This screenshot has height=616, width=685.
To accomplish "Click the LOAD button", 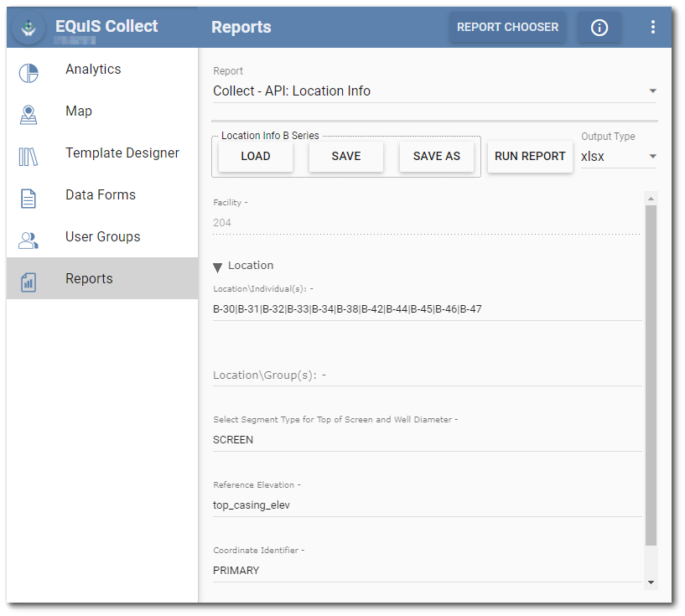I will [x=255, y=156].
